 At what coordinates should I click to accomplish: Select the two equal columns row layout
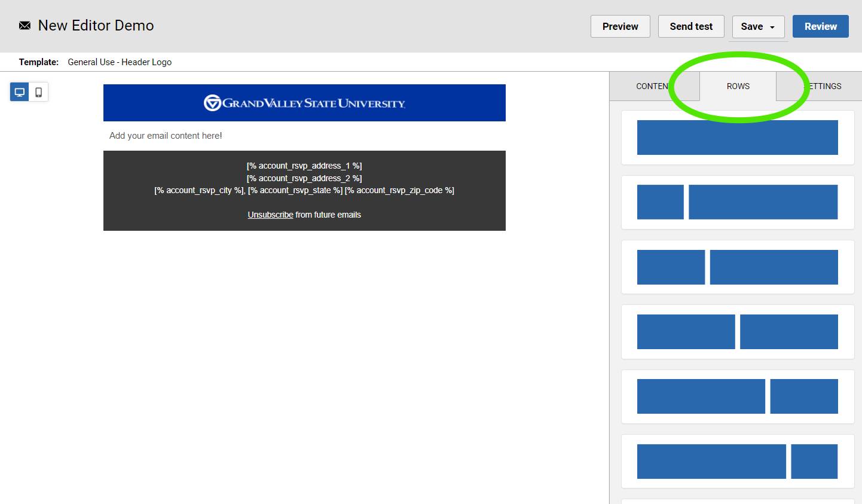click(737, 332)
